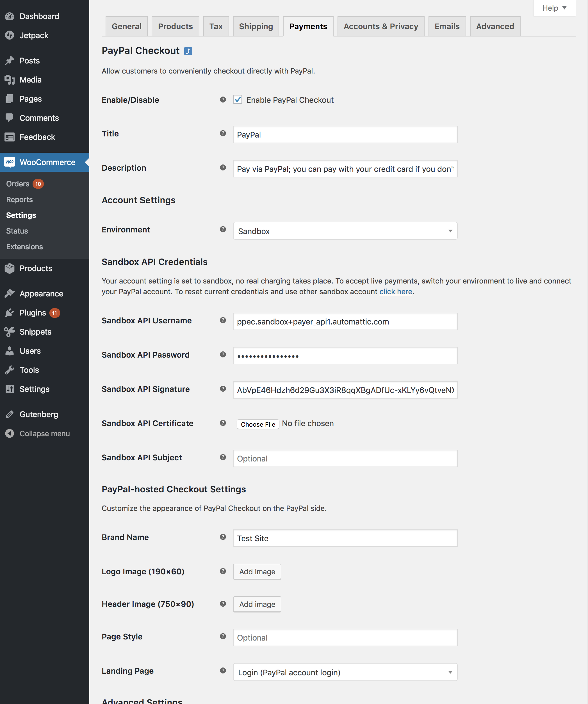Open Status in WooCommerce submenu
Screen dimensions: 588x704
pos(17,231)
